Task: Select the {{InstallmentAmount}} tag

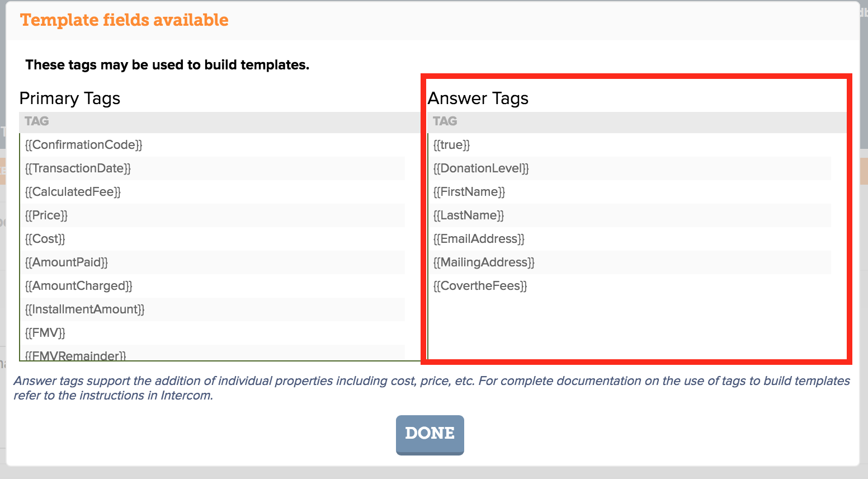Action: (x=85, y=309)
